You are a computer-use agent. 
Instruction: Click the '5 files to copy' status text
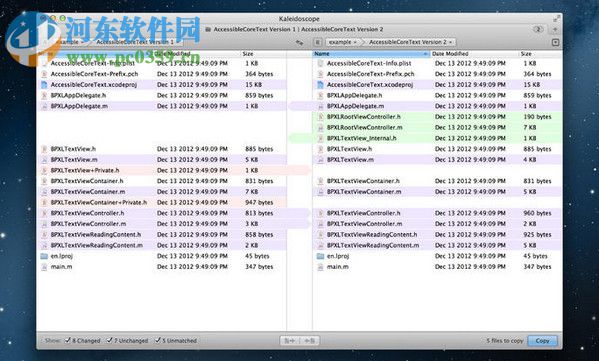(505, 340)
